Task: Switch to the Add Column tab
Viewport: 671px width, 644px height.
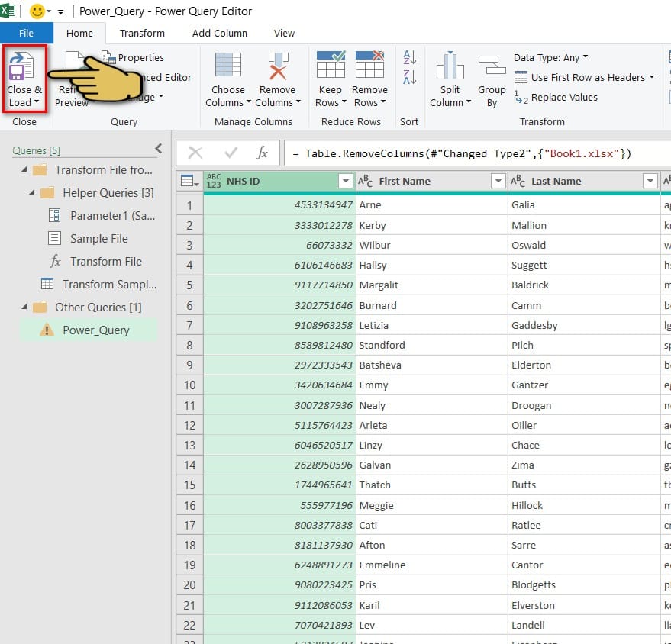Action: (220, 33)
